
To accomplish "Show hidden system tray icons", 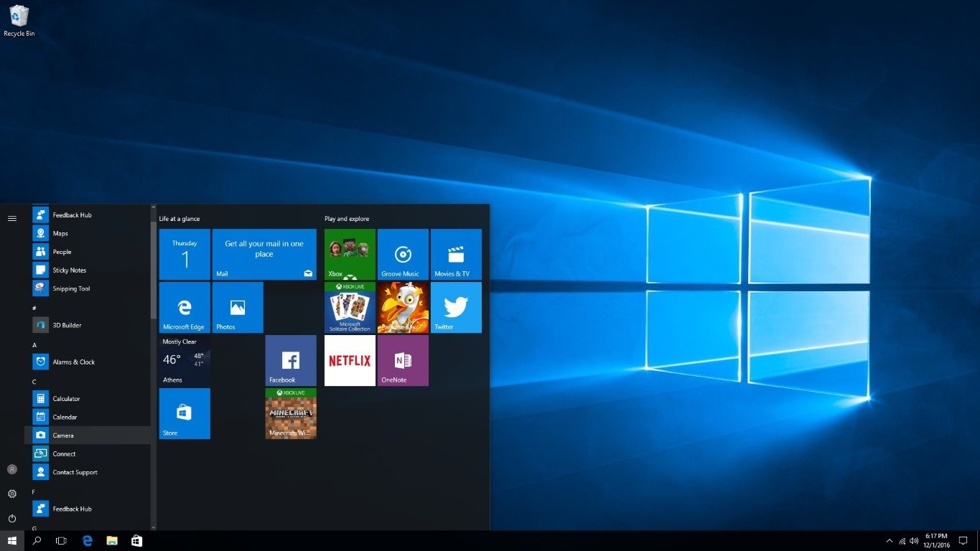I will coord(890,541).
